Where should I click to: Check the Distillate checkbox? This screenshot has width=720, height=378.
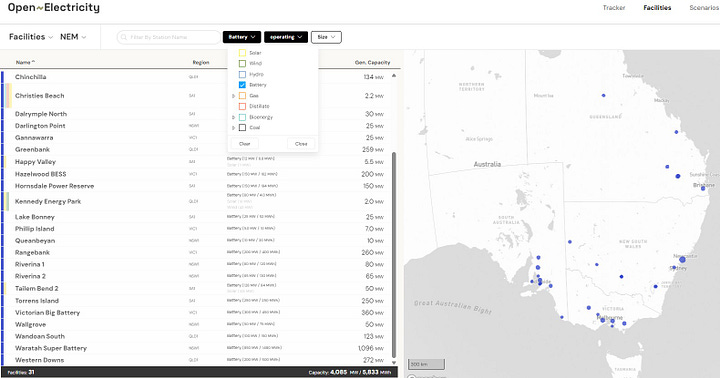[242, 106]
